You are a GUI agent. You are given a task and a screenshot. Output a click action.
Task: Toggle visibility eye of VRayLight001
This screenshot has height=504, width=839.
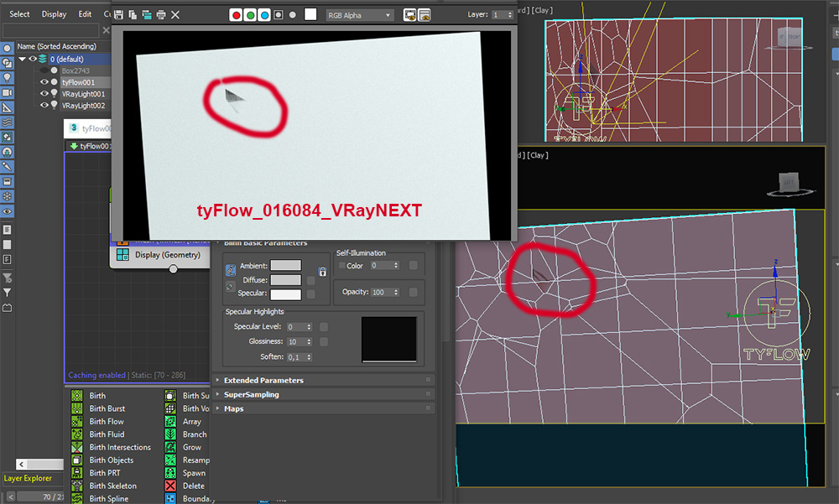click(x=44, y=94)
